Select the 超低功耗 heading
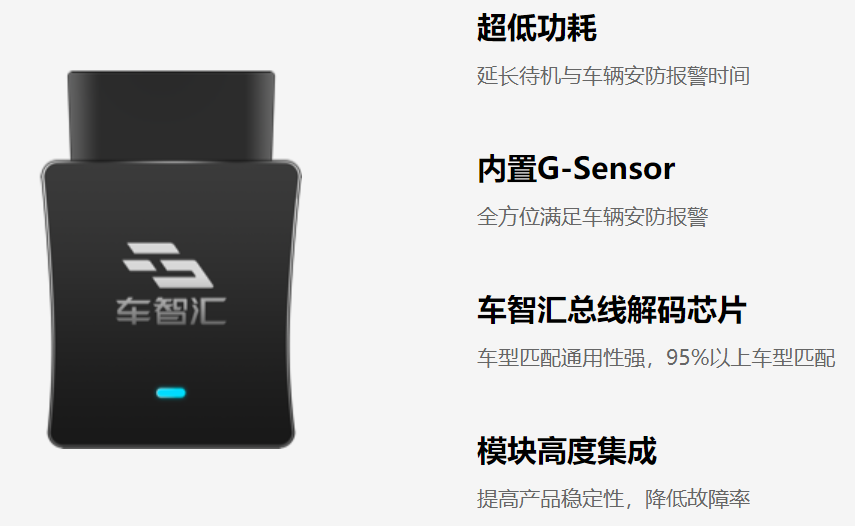 537,28
